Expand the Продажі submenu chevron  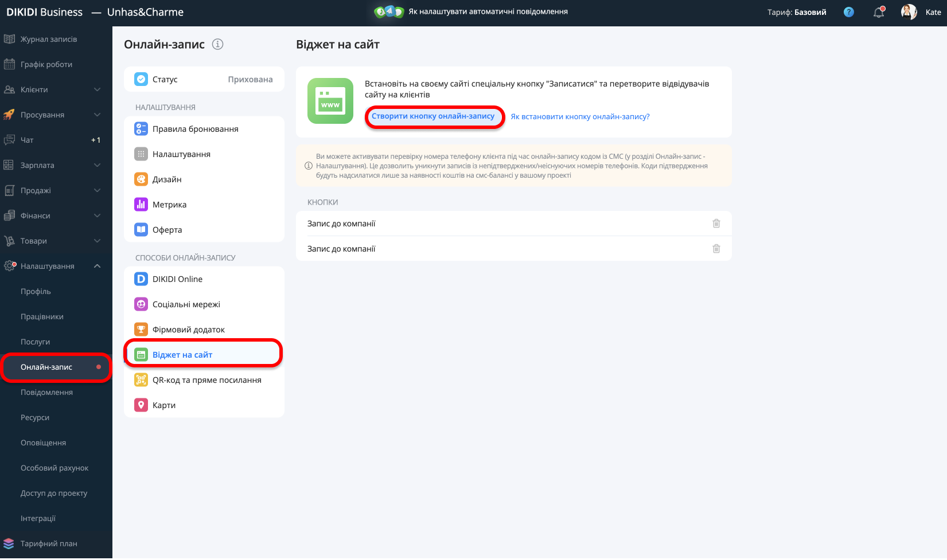point(98,190)
